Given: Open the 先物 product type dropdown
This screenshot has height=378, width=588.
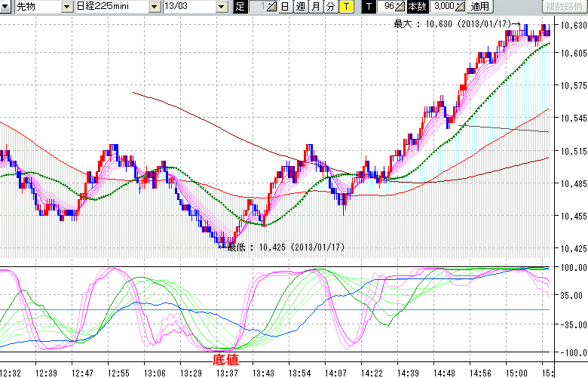Looking at the screenshot, I should [x=66, y=7].
